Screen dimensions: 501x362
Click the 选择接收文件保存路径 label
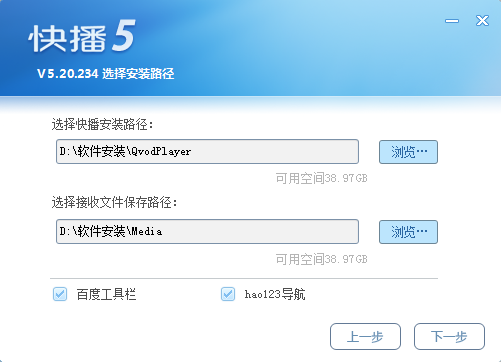click(114, 202)
